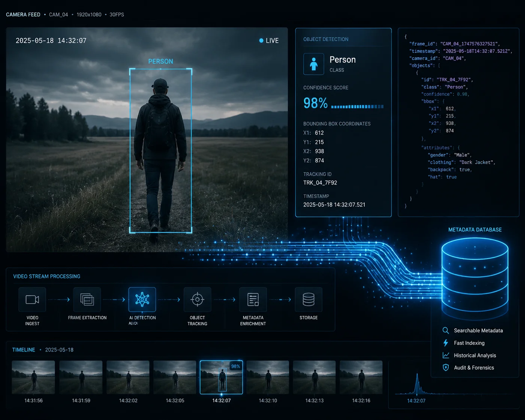
Task: Click the 98% badge on the thumbnail
Action: pyautogui.click(x=236, y=366)
